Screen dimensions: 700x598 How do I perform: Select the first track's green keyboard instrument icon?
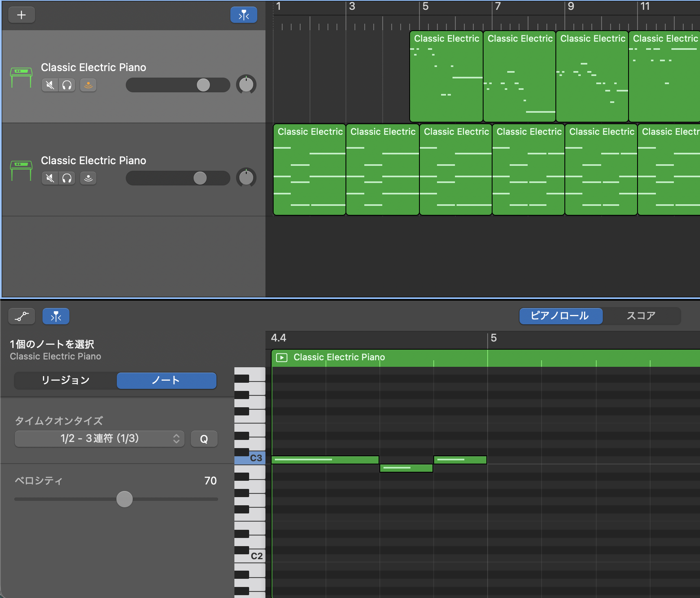[x=21, y=77]
